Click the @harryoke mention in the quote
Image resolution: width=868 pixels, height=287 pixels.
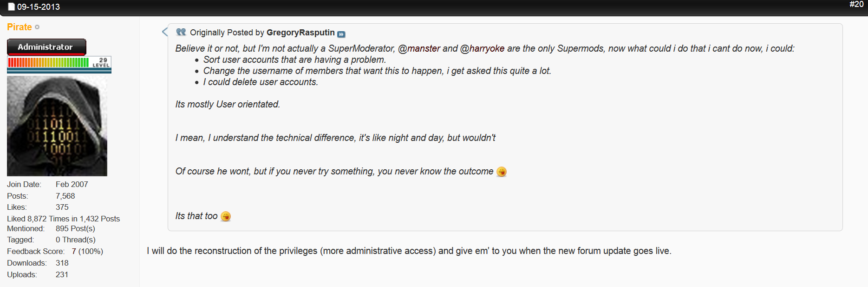tap(482, 48)
